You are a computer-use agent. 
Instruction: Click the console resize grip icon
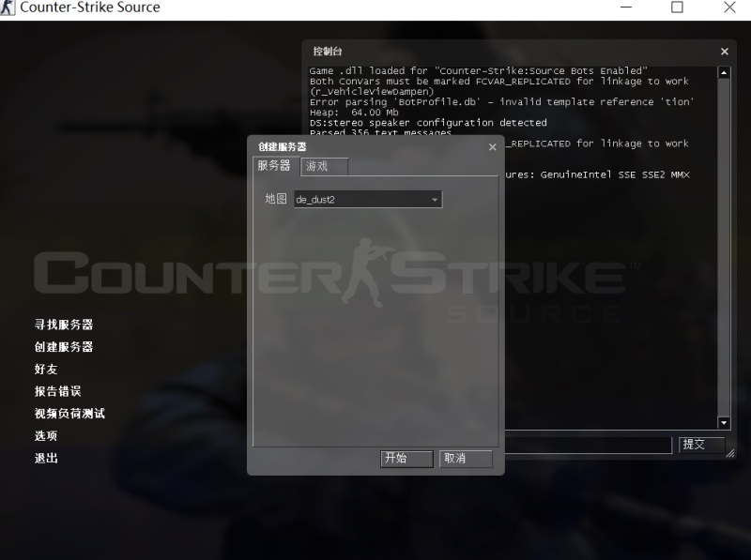coord(730,453)
